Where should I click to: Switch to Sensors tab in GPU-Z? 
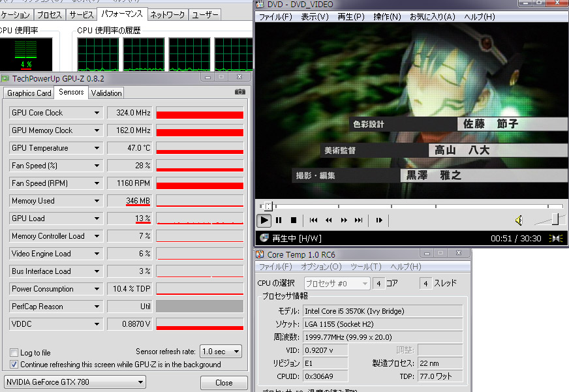[71, 92]
